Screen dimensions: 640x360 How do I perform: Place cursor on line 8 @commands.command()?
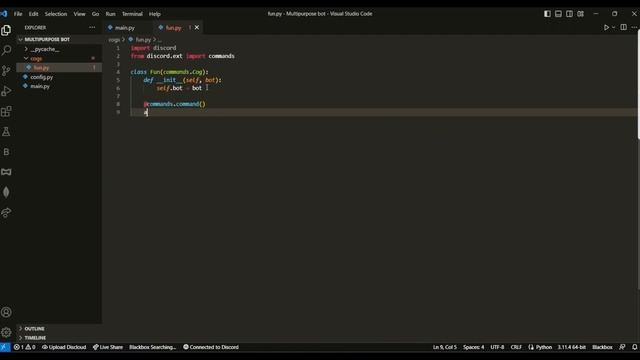(175, 104)
